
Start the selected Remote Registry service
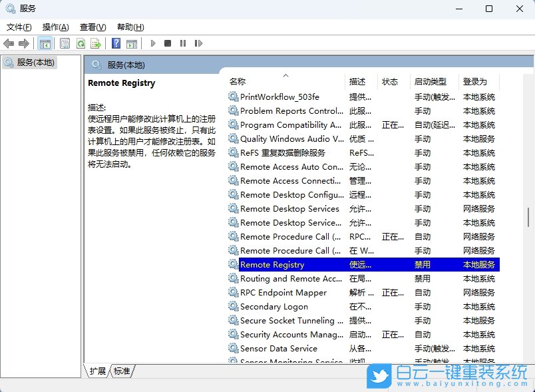tap(153, 43)
